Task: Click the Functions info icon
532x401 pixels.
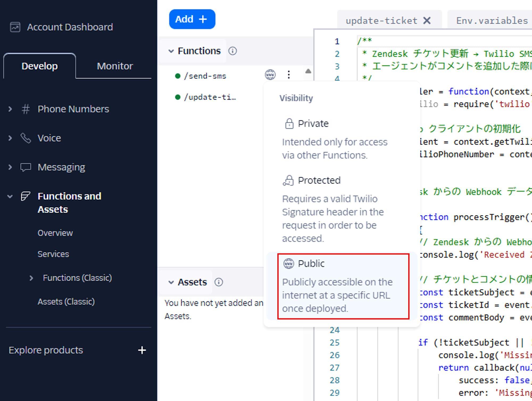Action: click(232, 51)
